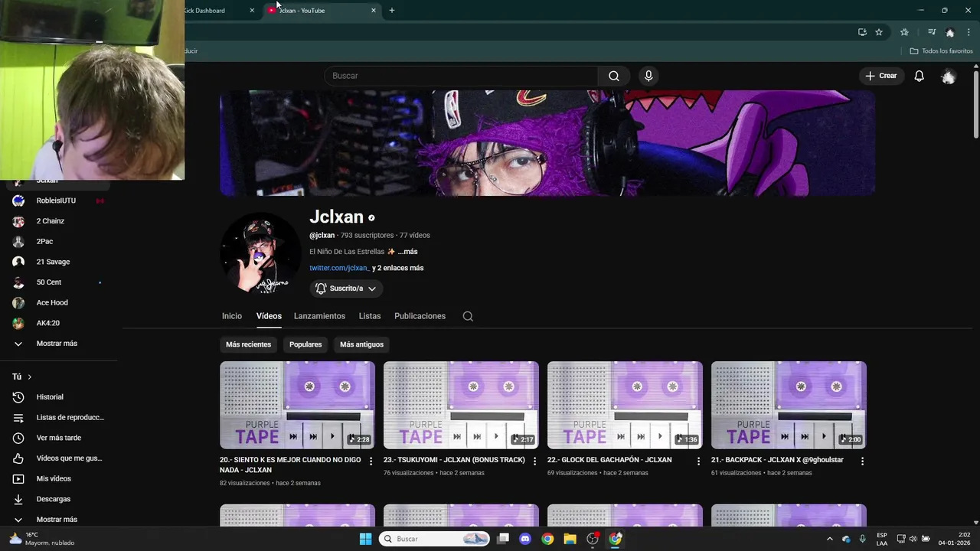Filter videos by Más antiguos
This screenshot has width=980, height=551.
[x=361, y=344]
